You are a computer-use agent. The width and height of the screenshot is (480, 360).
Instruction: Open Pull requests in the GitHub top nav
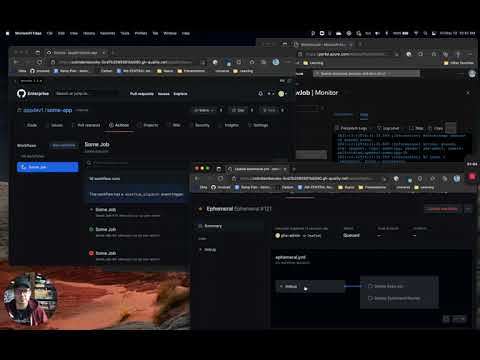point(142,94)
